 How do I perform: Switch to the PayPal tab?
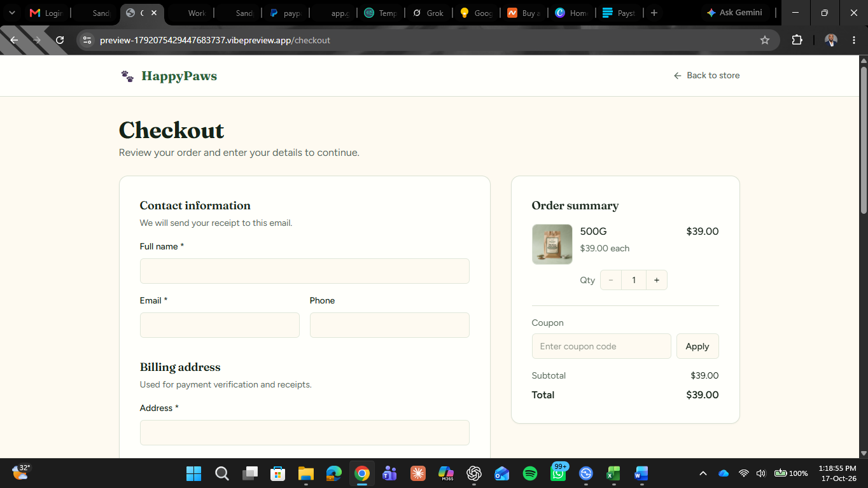(285, 13)
